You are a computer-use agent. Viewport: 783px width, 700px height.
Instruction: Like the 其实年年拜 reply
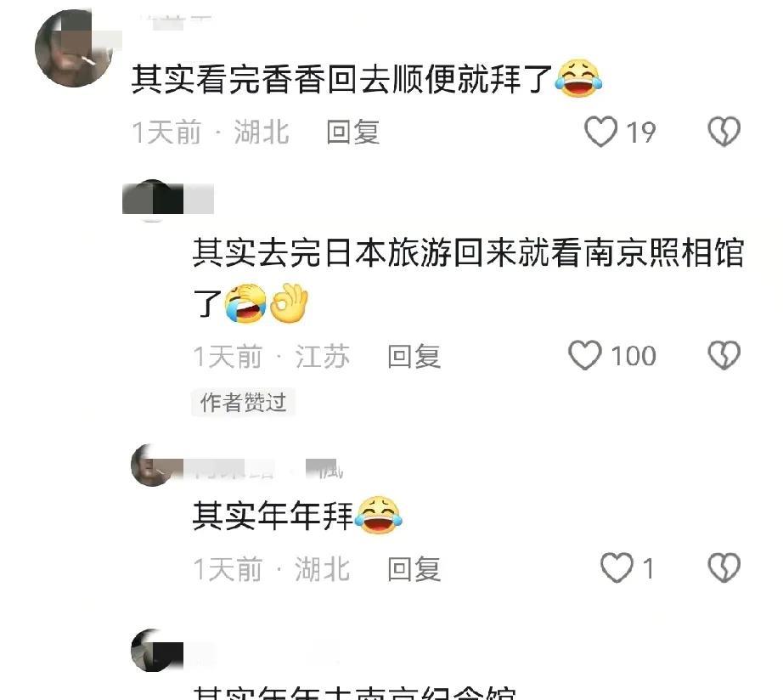coord(617,568)
